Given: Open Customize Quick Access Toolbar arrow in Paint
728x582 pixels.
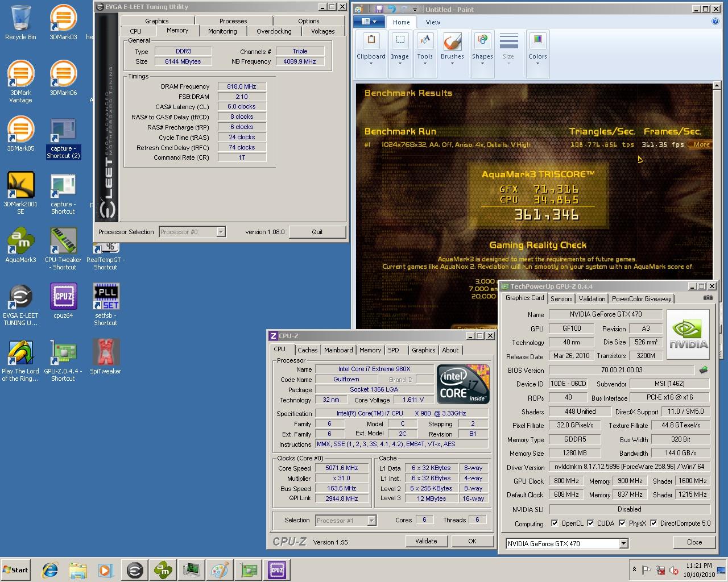Looking at the screenshot, I should tap(415, 10).
